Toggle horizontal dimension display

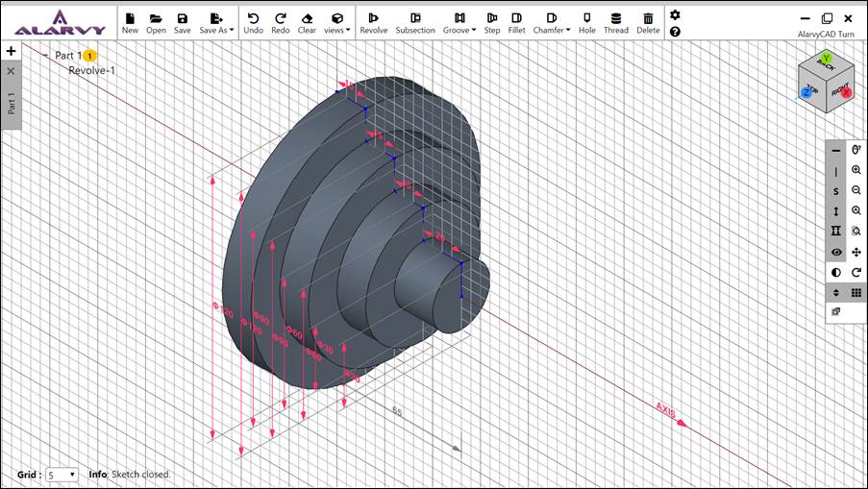pos(836,151)
